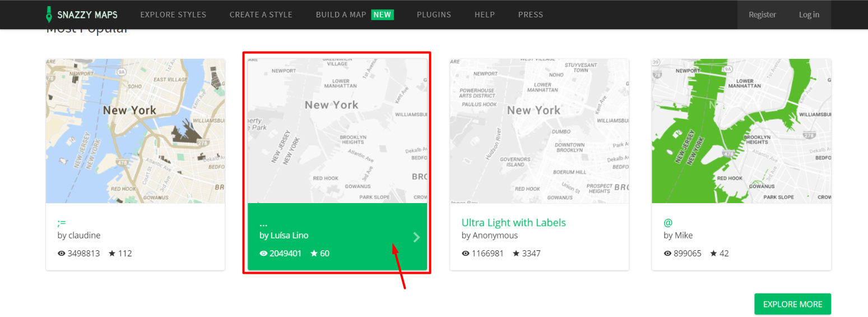Click the star icon on Mike's card

[713, 254]
